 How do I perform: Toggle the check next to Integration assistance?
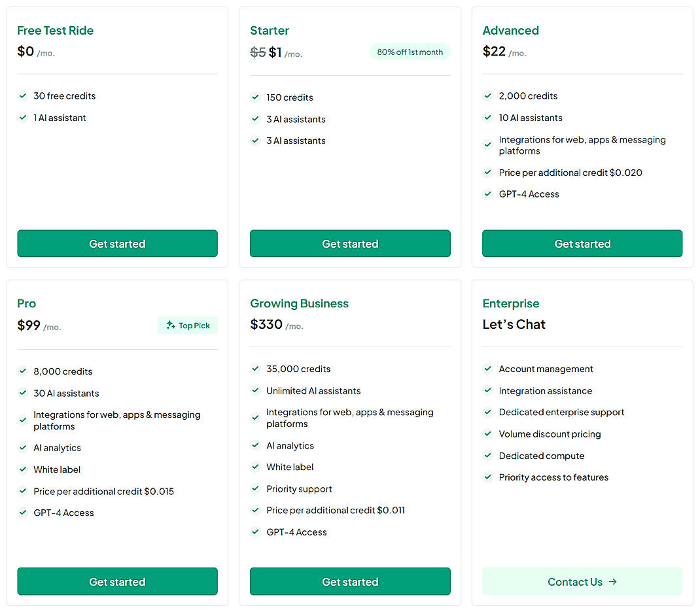[487, 390]
